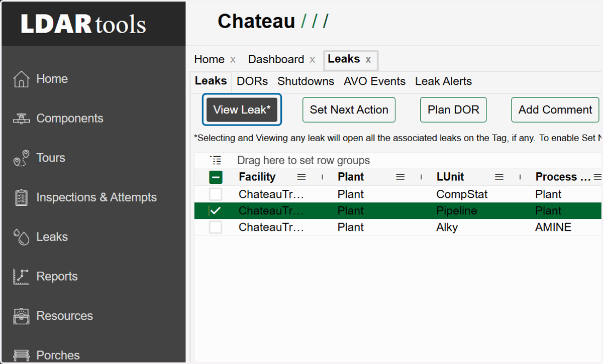Select the Leaks sub-tab
This screenshot has height=364, width=603.
(x=211, y=81)
